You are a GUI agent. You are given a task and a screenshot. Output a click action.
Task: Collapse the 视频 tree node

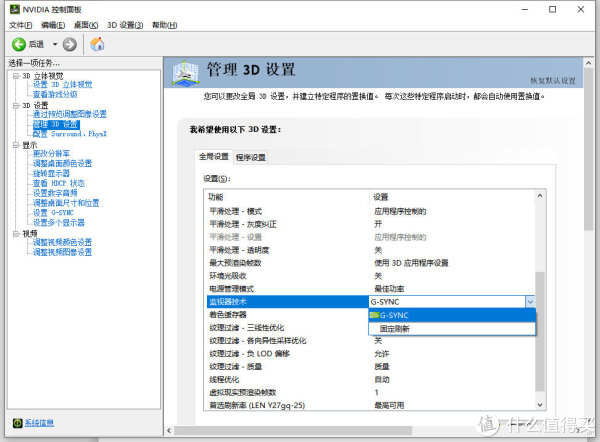point(16,233)
